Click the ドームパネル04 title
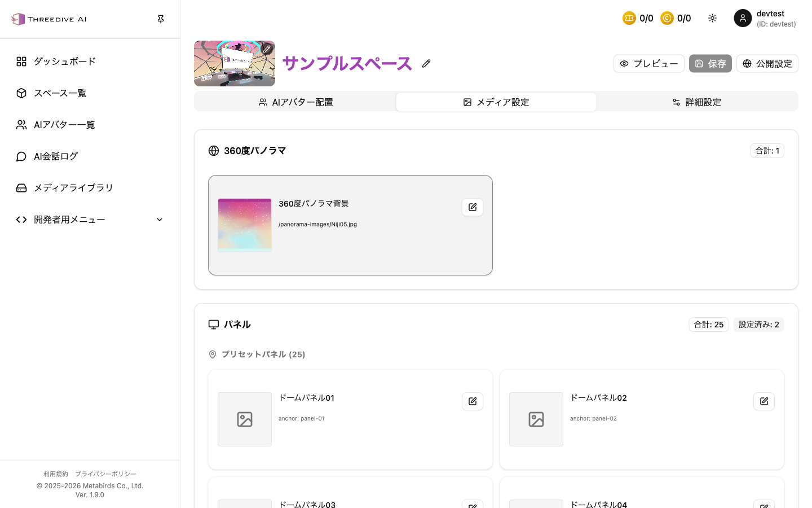 click(x=598, y=504)
